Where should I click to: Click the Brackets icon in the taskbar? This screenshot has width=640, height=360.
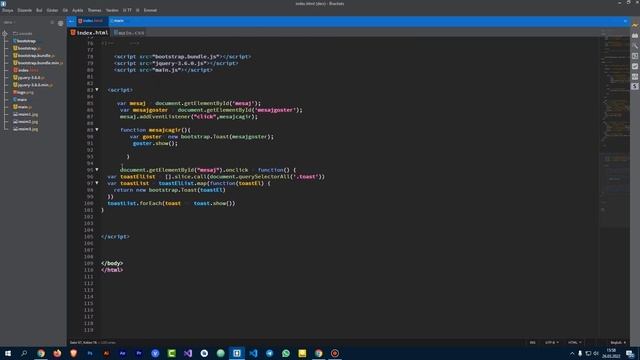[x=237, y=353]
